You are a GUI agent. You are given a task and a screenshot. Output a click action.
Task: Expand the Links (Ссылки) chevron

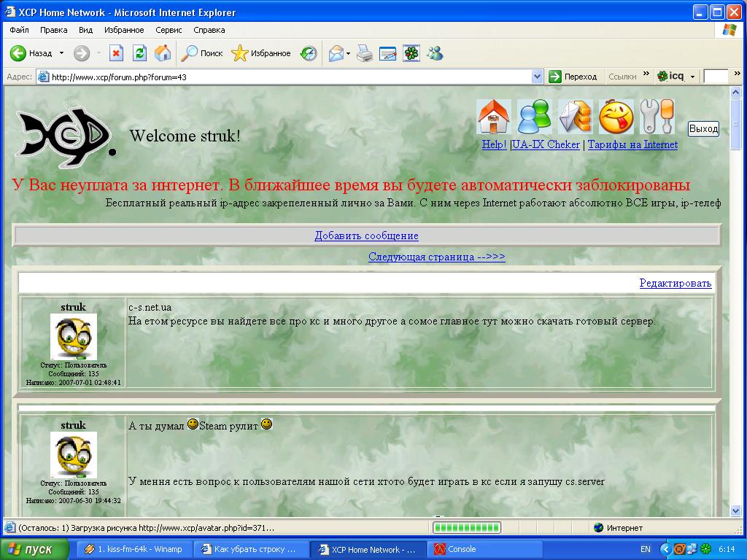pyautogui.click(x=646, y=74)
